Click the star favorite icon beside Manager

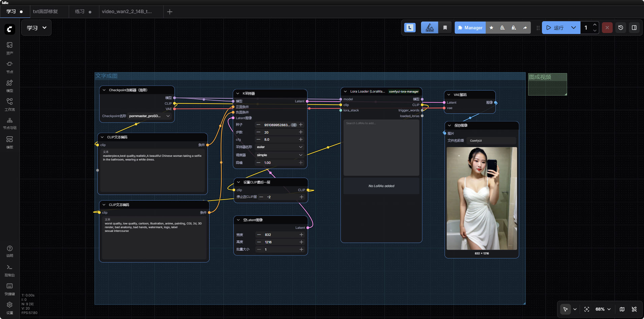coord(491,28)
